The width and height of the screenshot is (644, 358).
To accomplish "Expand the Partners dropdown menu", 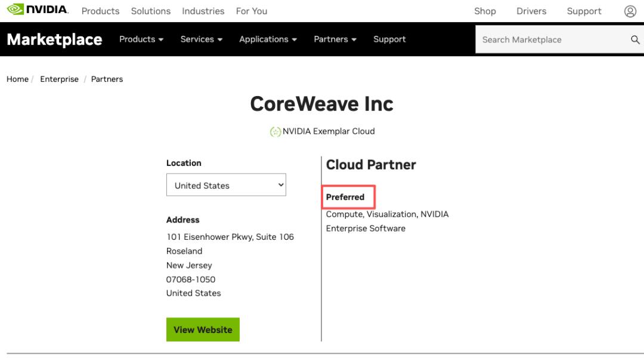I will [x=335, y=39].
